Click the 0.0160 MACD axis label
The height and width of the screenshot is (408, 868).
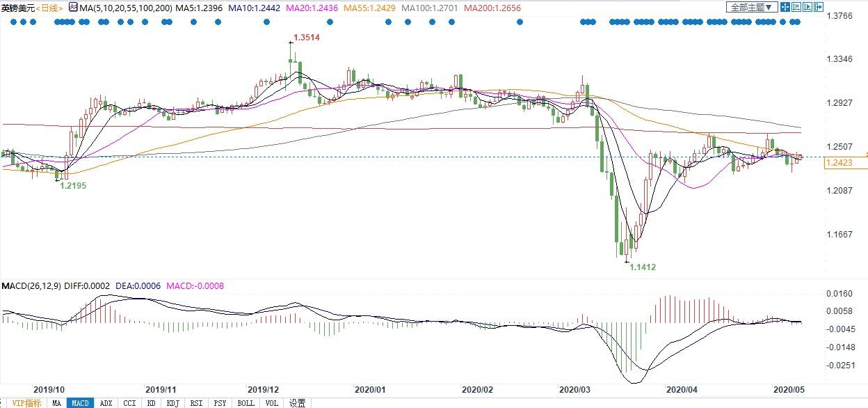pos(839,294)
